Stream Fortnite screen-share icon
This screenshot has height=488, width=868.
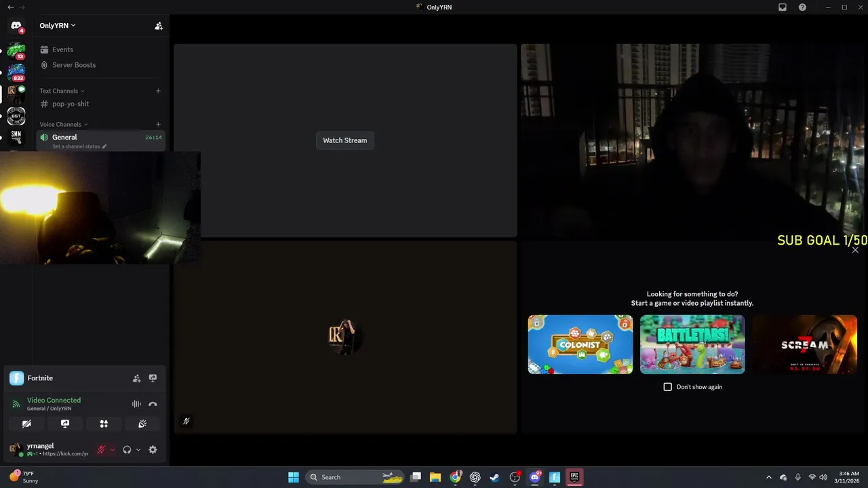click(x=153, y=378)
